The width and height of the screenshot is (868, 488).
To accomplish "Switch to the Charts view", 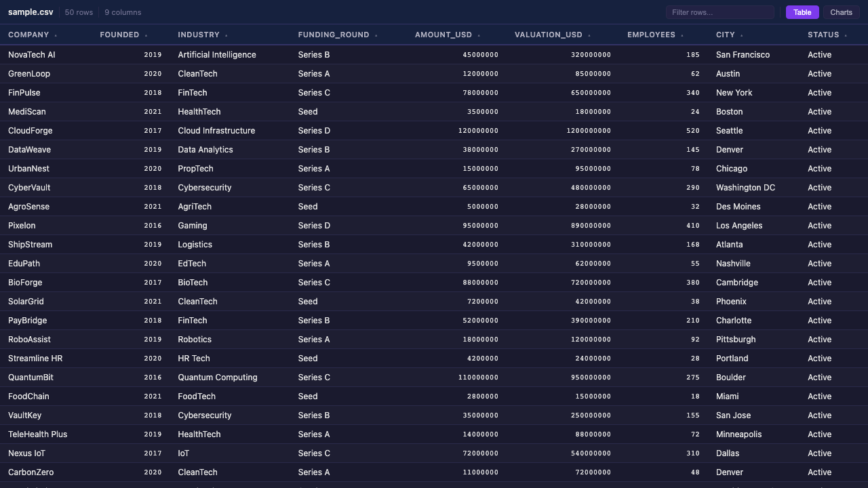I will pyautogui.click(x=841, y=12).
